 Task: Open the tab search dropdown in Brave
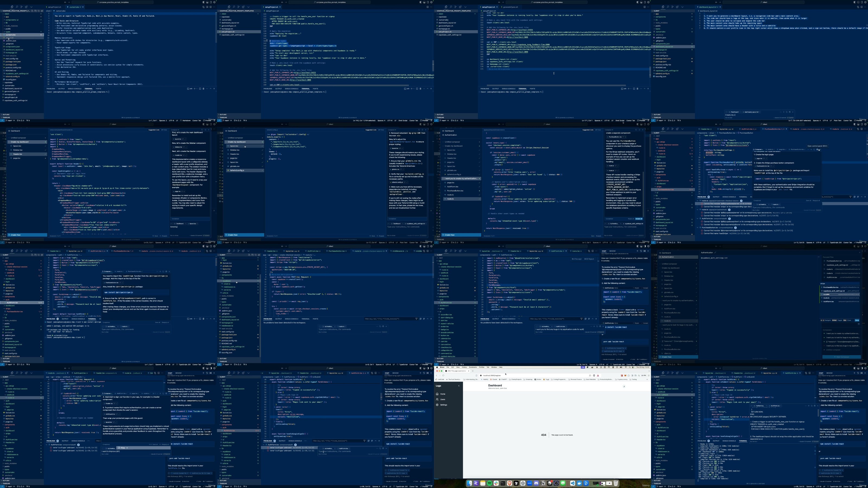coord(649,371)
